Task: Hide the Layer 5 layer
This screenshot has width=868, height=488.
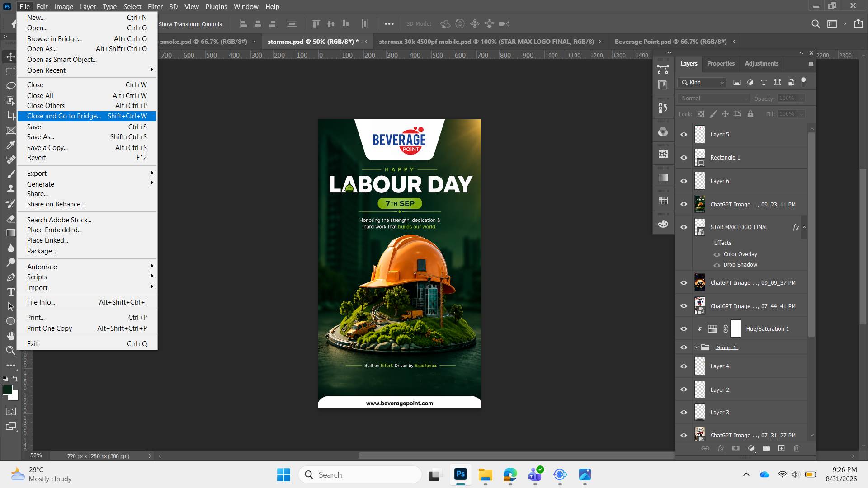Action: pos(684,135)
